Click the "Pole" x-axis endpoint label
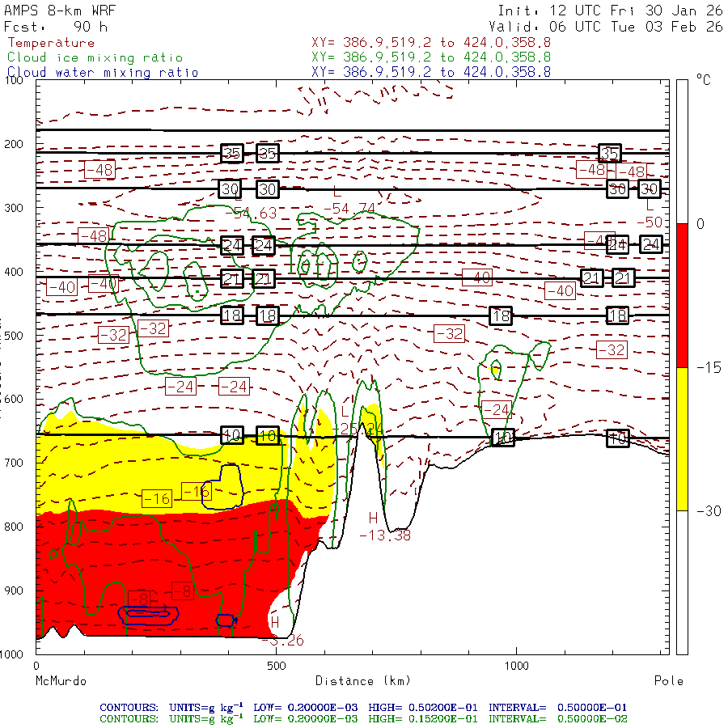The width and height of the screenshot is (728, 728). pos(669,681)
